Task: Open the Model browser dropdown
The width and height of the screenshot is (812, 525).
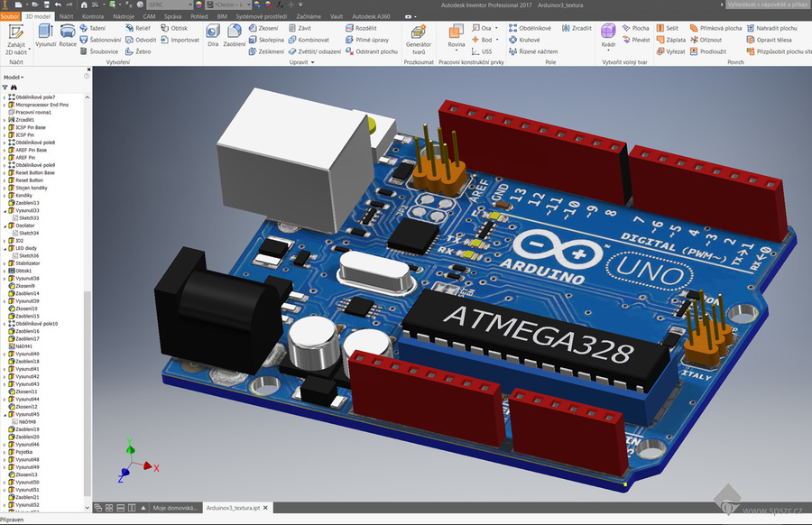Action: click(14, 78)
